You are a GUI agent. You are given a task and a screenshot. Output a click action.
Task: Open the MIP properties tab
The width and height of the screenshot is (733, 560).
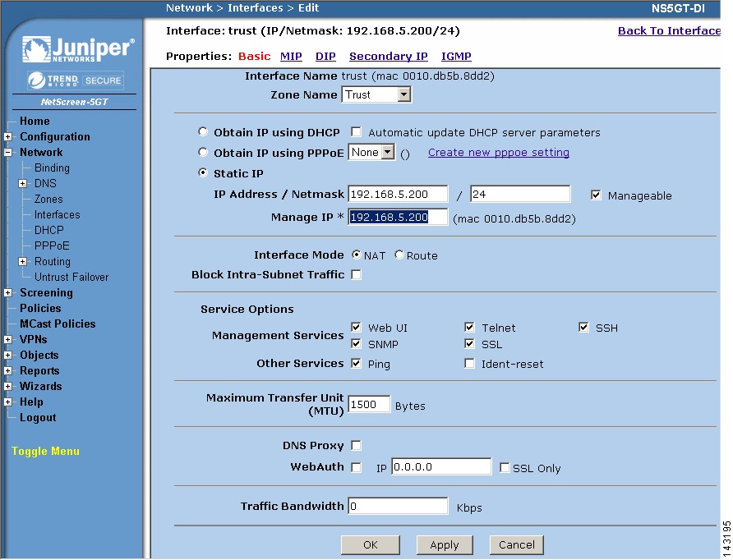pos(291,57)
